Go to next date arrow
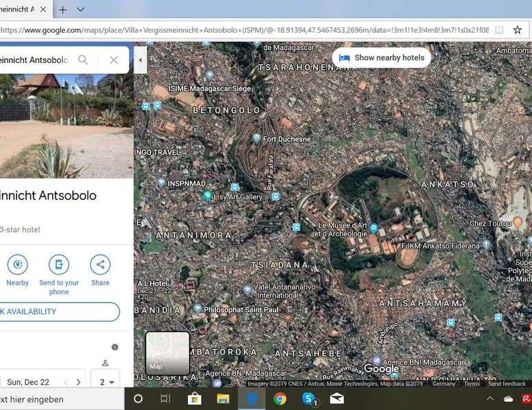Viewport: 532px width, 410px height. (x=79, y=382)
